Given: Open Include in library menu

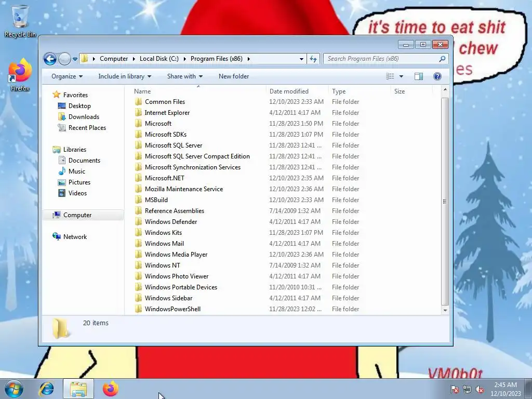Looking at the screenshot, I should [125, 76].
